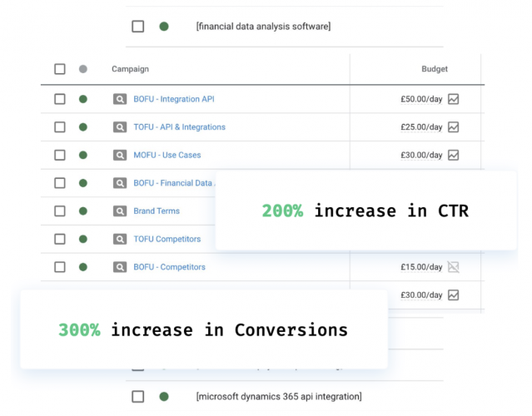Check the BOFU - Financial Data row checkbox
This screenshot has width=532, height=416.
tap(60, 183)
